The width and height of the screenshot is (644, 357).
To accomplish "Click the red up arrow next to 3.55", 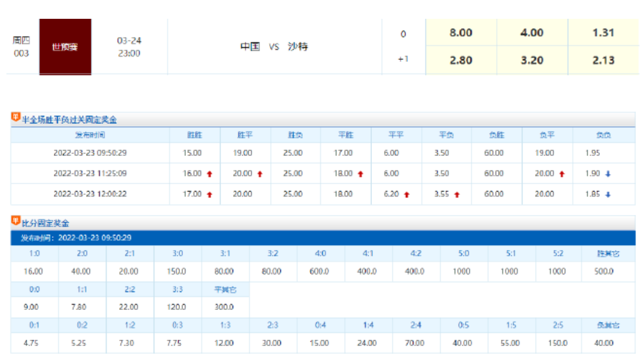I will coord(457,195).
